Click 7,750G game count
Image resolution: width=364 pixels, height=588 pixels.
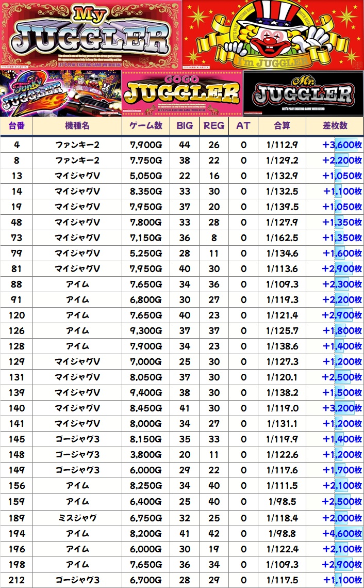(146, 160)
